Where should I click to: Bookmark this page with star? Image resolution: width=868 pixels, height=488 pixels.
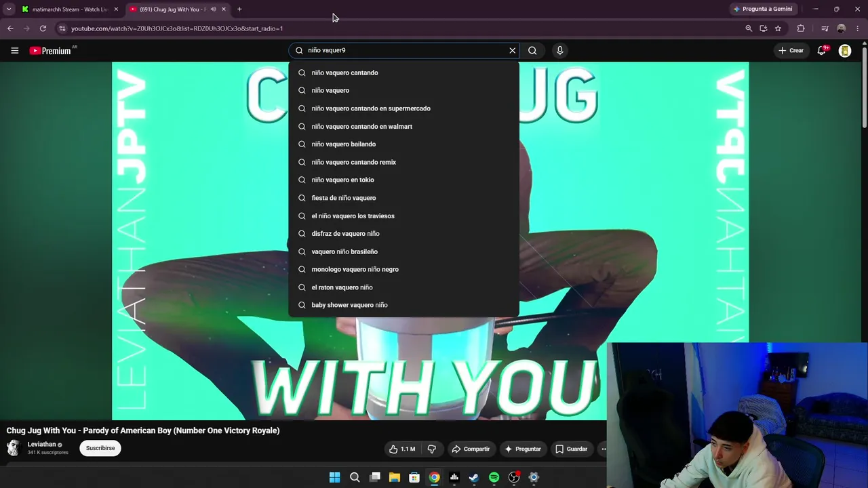(778, 28)
